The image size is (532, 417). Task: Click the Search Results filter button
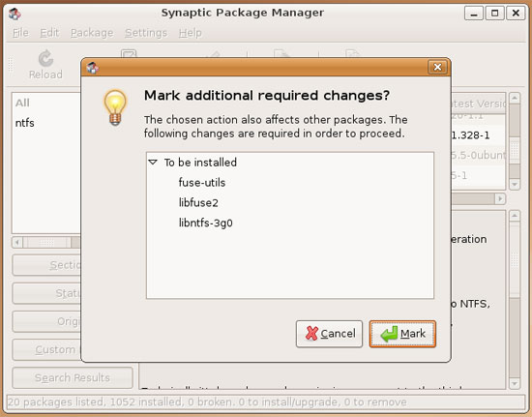[73, 377]
